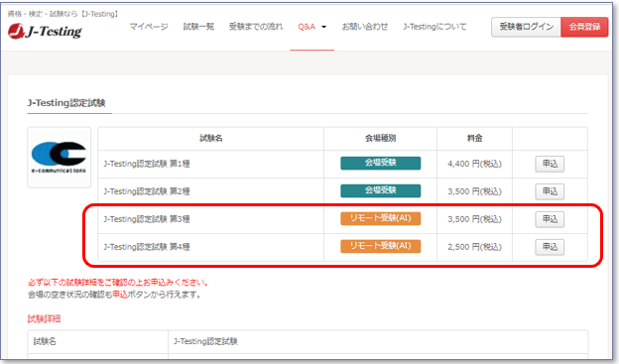Click リモート受験(AI) badge in 第3種 row

click(x=381, y=218)
